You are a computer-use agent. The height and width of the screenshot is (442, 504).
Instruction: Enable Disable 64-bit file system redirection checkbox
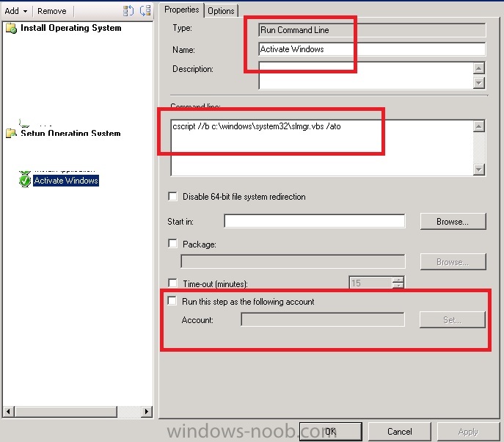pos(173,196)
